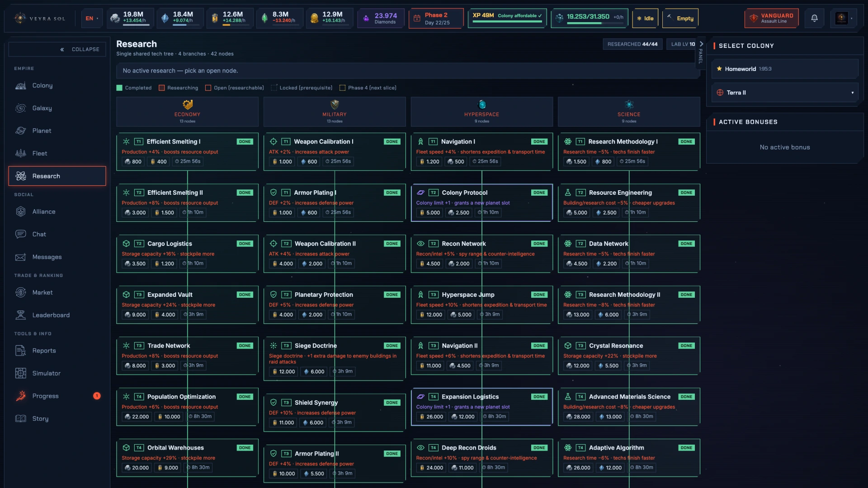Click the 19.253/31.350 capacity progress bar
Viewport: 868px width, 488px height.
point(595,23)
